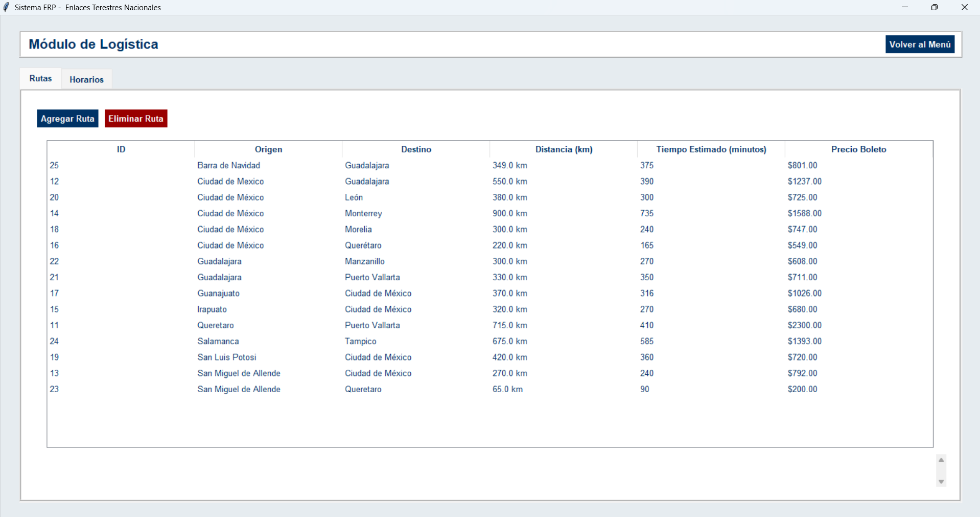Click the Manzanillo destination cell

(x=365, y=261)
